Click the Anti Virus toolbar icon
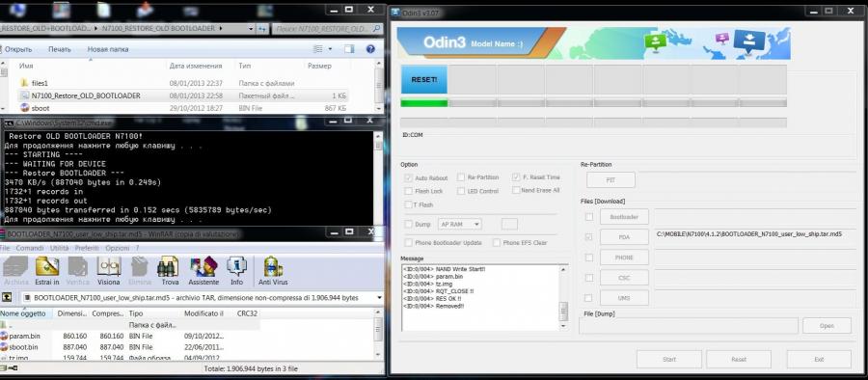 coord(273,271)
